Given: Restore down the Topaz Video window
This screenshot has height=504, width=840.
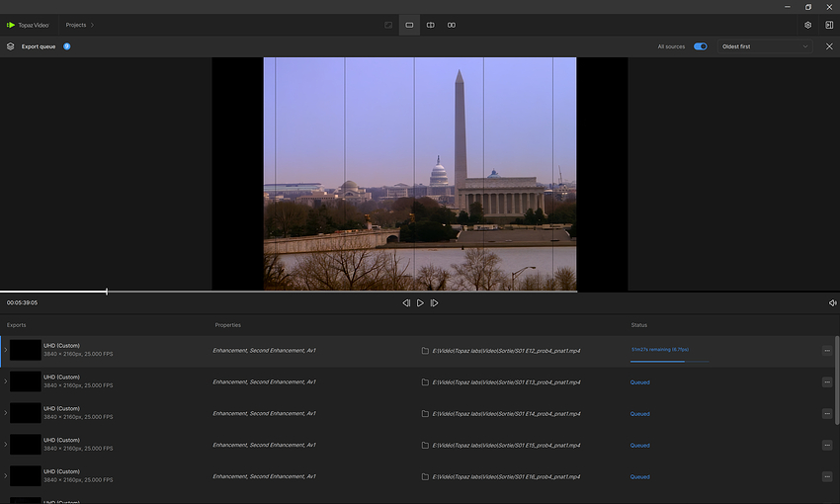Looking at the screenshot, I should (x=807, y=7).
